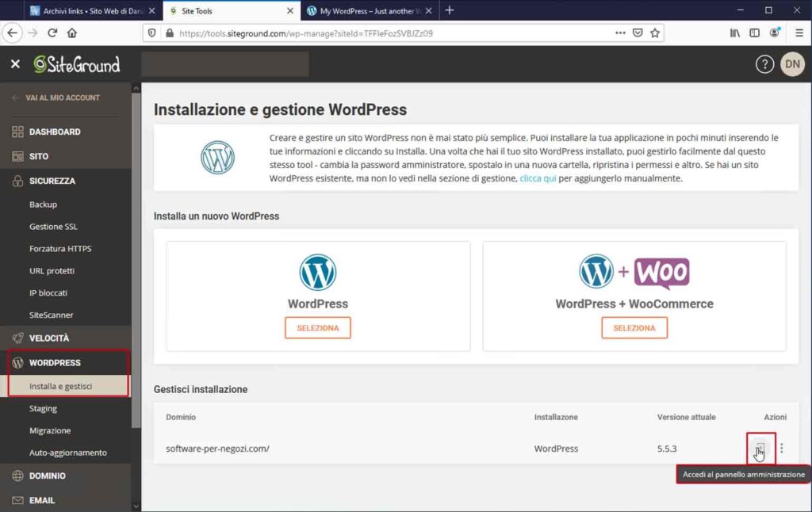Click the Versione attuale column header
This screenshot has width=812, height=512.
686,417
